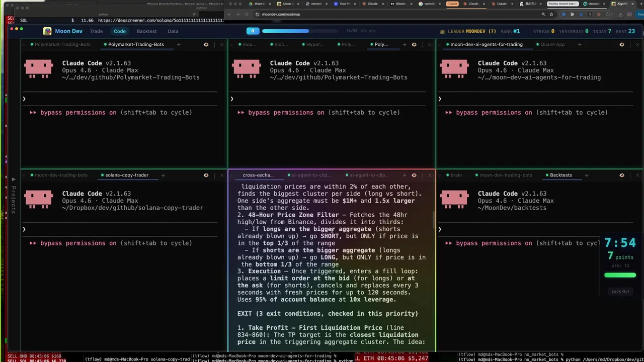The image size is (644, 362).
Task: Toggle eye icon in solana-copy-trader pane
Action: click(x=206, y=175)
